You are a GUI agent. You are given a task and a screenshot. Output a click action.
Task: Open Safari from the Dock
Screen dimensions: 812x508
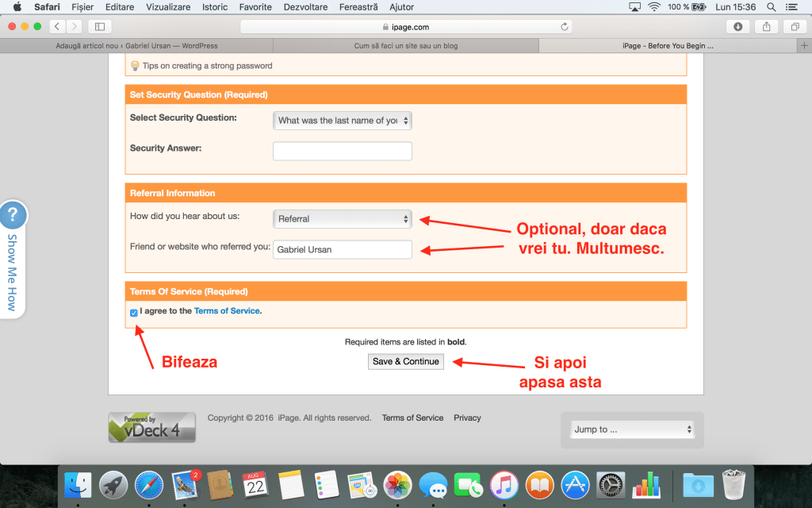[x=148, y=486]
